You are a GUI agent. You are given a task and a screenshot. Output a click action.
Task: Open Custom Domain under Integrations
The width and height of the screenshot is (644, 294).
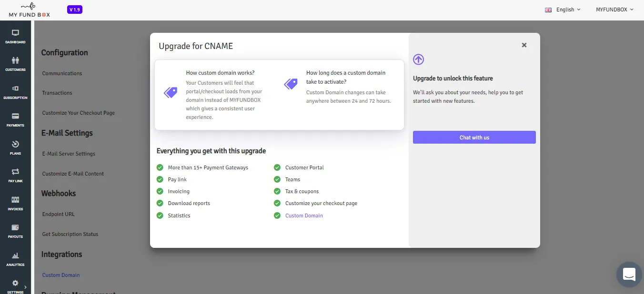pyautogui.click(x=61, y=275)
